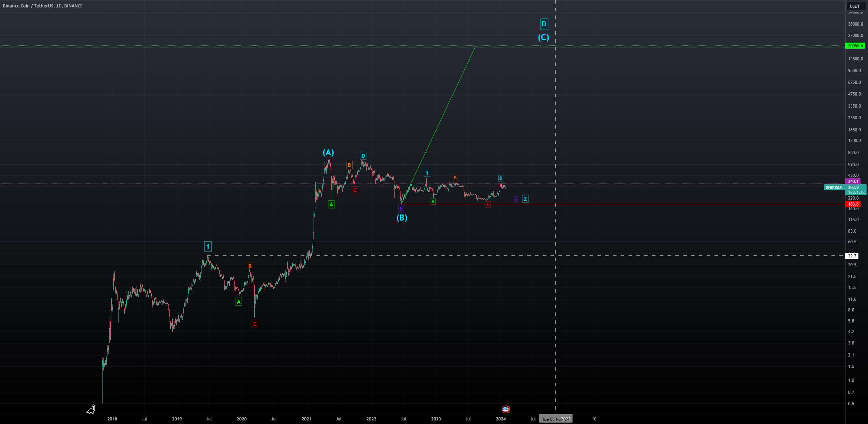Select green A label below 2021 crash

331,204
